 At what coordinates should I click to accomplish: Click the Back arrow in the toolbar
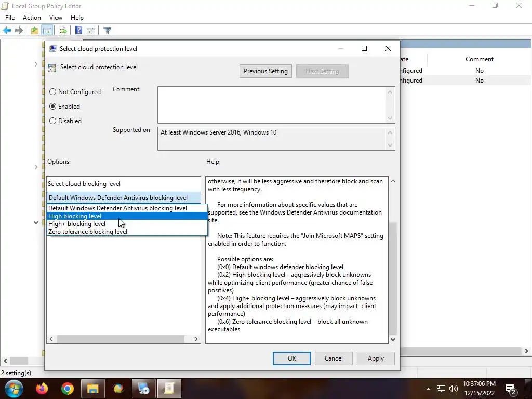click(6, 31)
